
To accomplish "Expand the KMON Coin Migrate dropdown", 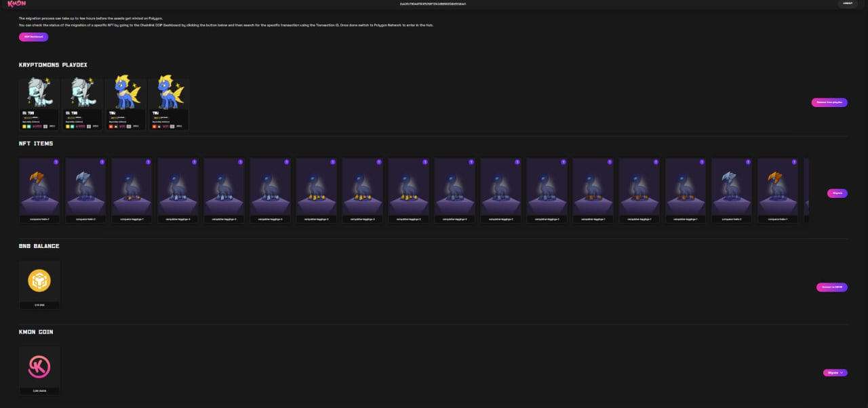I will tap(835, 373).
